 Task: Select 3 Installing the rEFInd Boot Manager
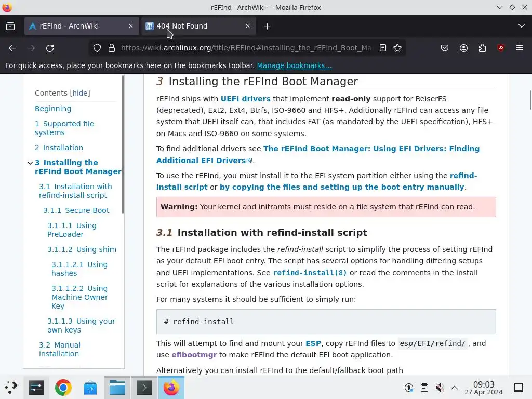[78, 167]
